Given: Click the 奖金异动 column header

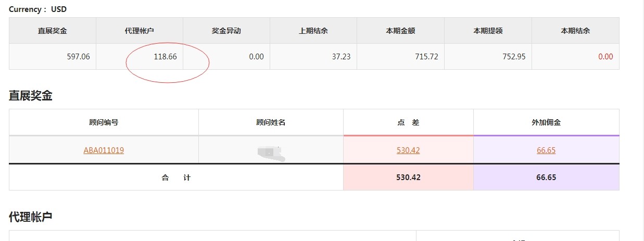Looking at the screenshot, I should coord(226,31).
